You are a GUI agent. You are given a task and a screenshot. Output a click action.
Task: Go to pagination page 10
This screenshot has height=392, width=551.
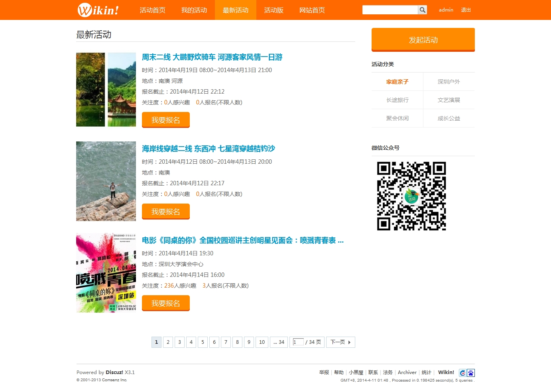(x=262, y=342)
